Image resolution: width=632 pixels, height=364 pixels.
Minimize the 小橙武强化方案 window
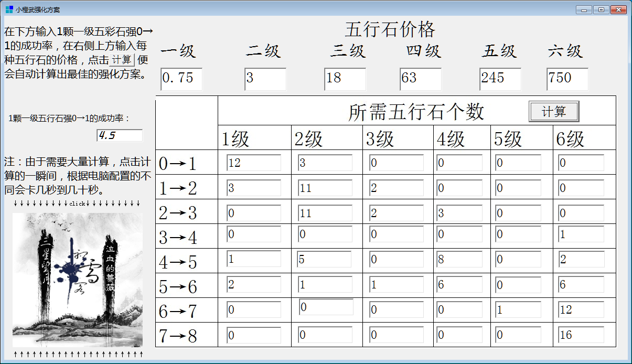(584, 9)
